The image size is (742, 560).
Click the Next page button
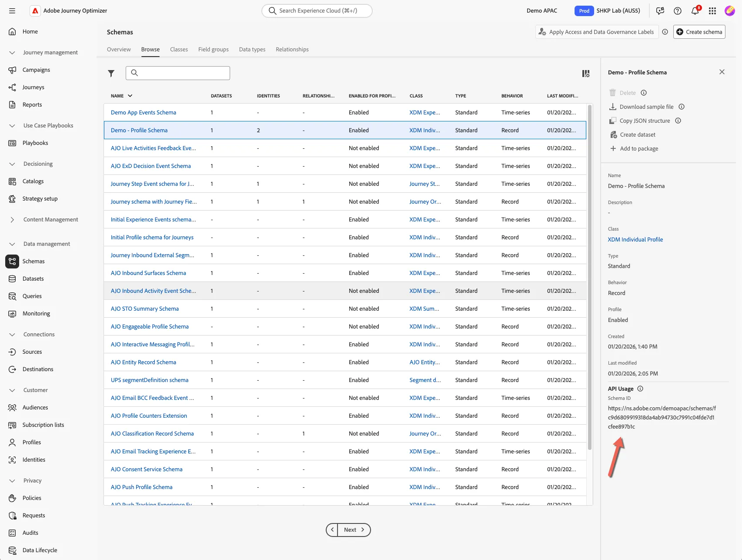(354, 530)
